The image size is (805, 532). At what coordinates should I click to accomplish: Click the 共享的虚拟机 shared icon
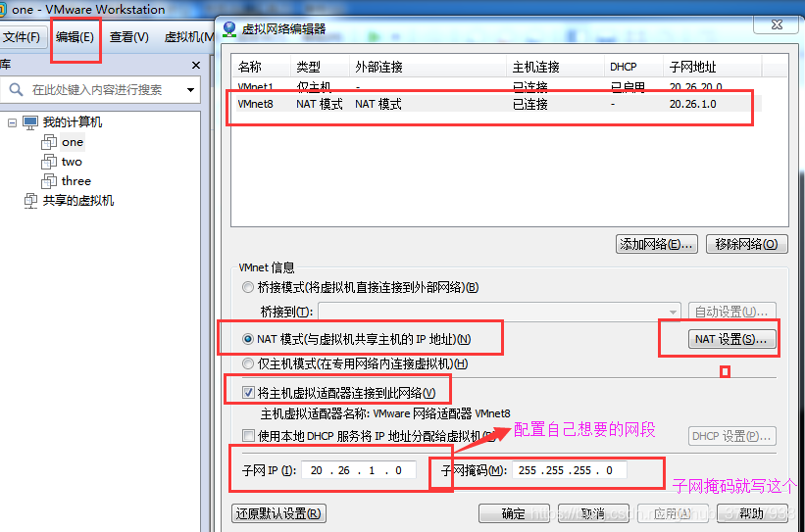pyautogui.click(x=30, y=201)
